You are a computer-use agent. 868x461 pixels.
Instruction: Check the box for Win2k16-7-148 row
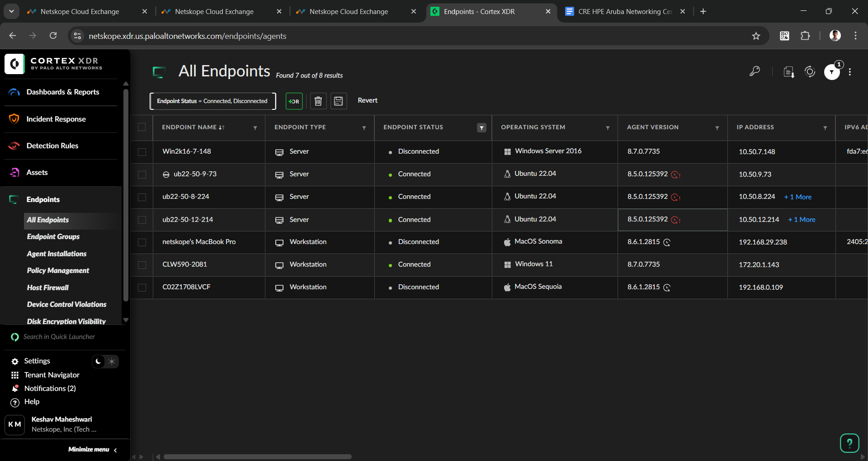[142, 152]
